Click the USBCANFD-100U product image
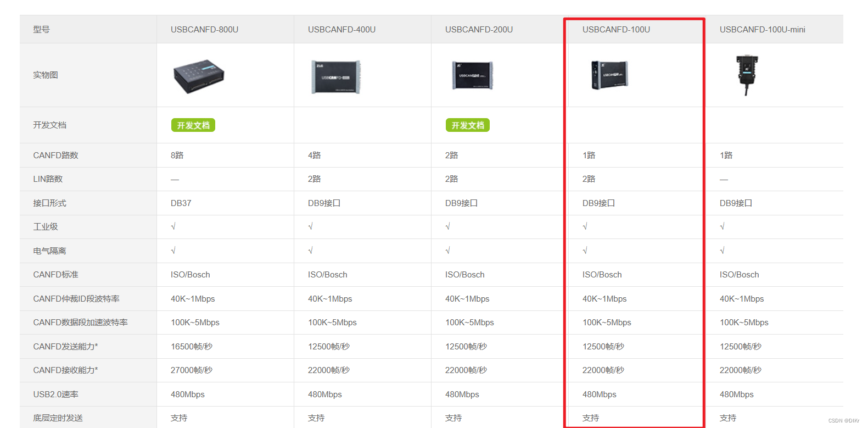The height and width of the screenshot is (428, 868). [609, 75]
